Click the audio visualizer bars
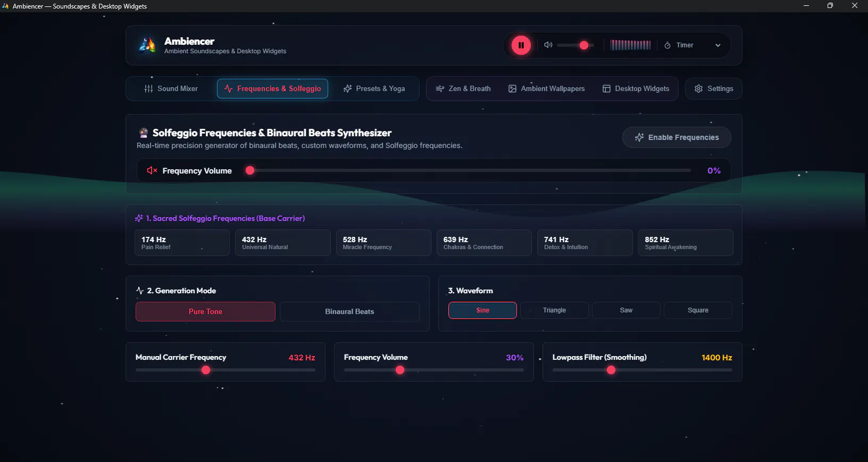The width and height of the screenshot is (868, 462). [x=630, y=45]
